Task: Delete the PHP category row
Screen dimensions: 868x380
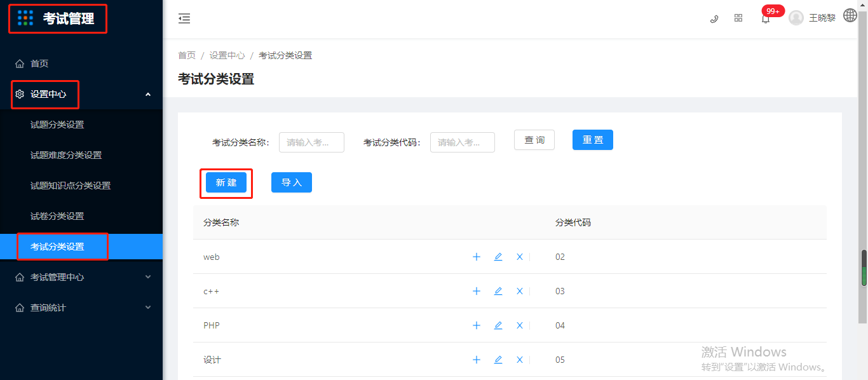Action: pos(519,325)
